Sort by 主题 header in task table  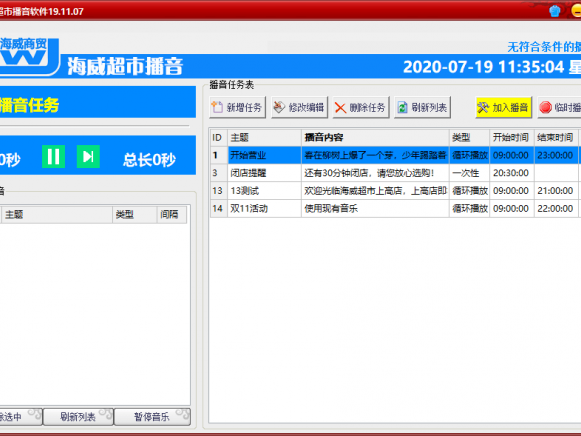tap(265, 138)
